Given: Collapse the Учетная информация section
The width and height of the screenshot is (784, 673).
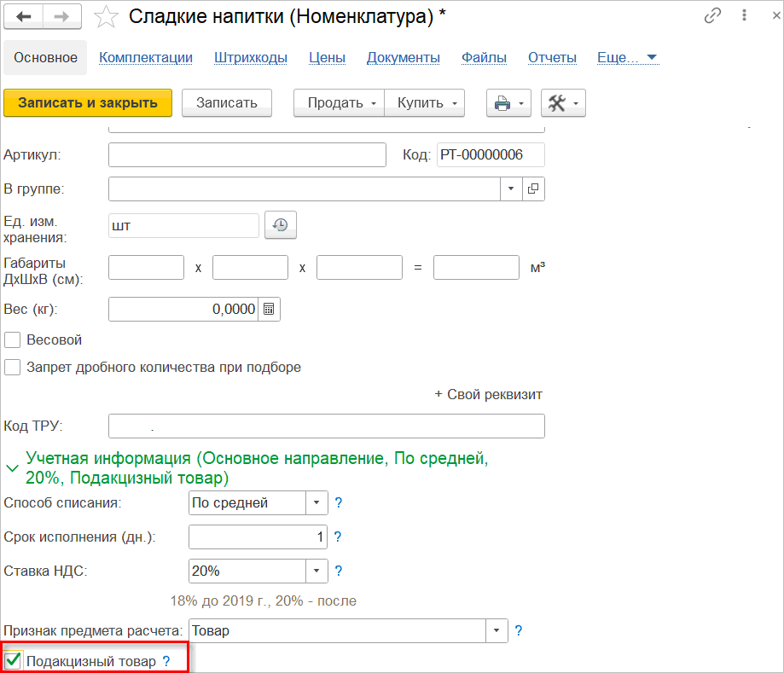Looking at the screenshot, I should pos(12,468).
